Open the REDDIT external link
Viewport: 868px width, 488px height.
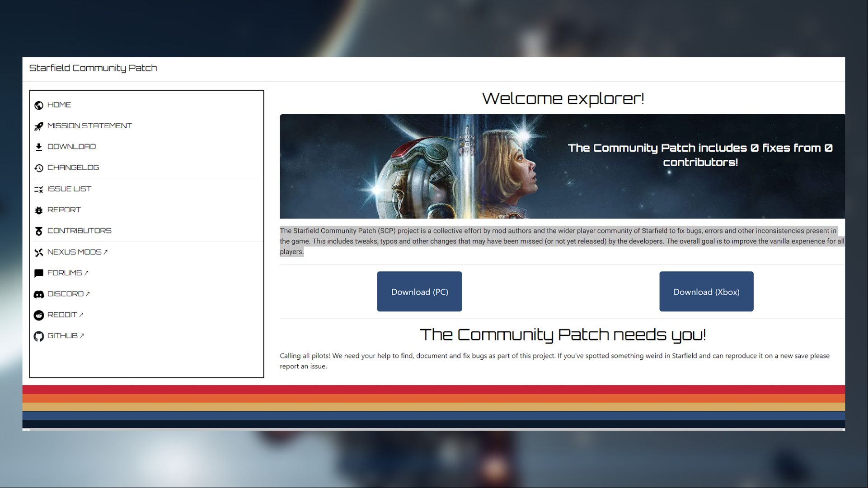pyautogui.click(x=65, y=315)
